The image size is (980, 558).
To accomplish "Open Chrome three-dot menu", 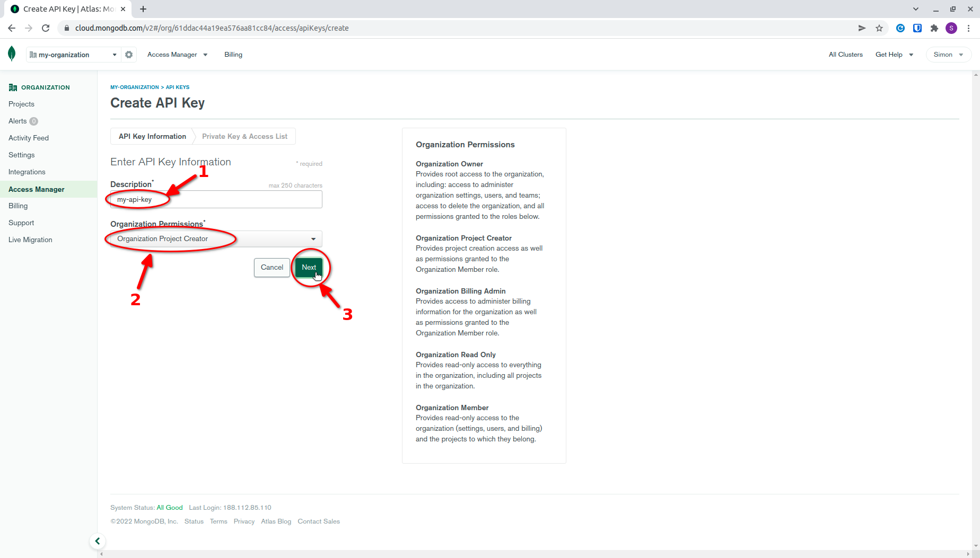I will 968,28.
